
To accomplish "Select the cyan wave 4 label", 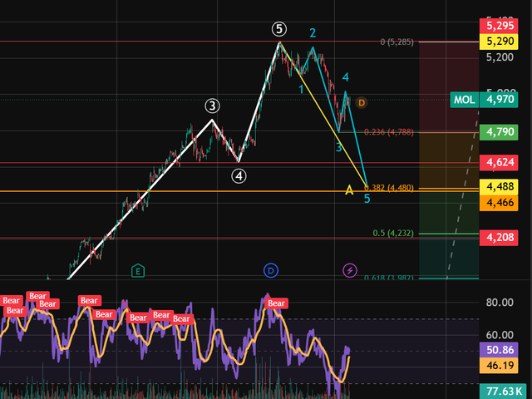I will tap(346, 77).
